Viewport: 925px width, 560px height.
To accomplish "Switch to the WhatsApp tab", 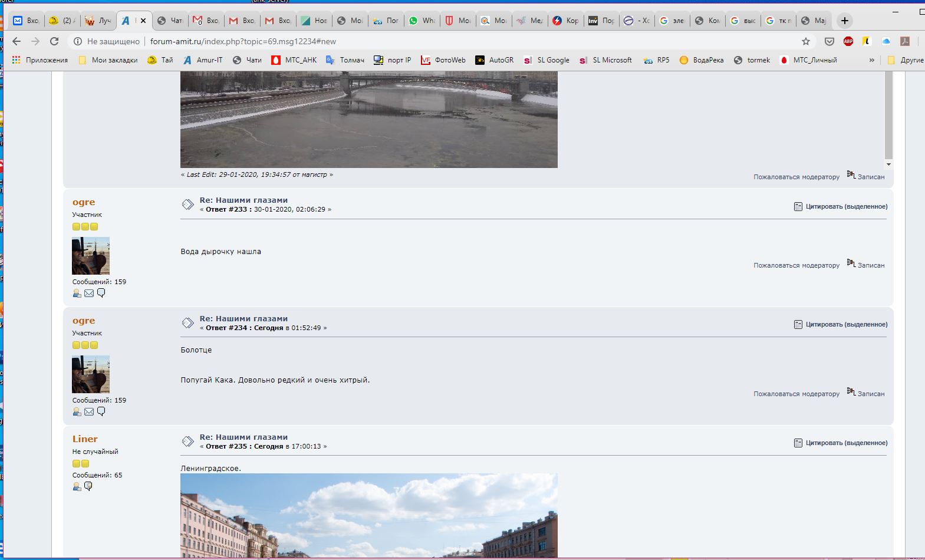I will [422, 21].
